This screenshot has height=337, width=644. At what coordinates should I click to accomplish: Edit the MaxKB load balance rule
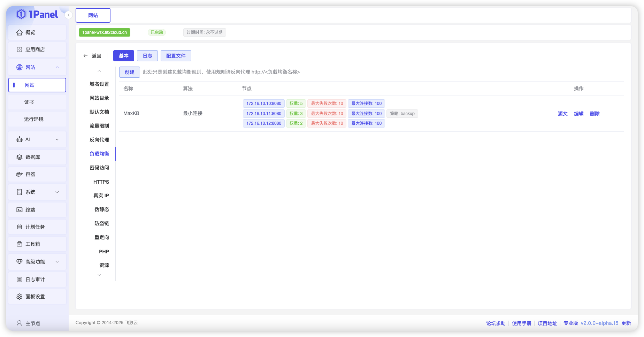578,113
